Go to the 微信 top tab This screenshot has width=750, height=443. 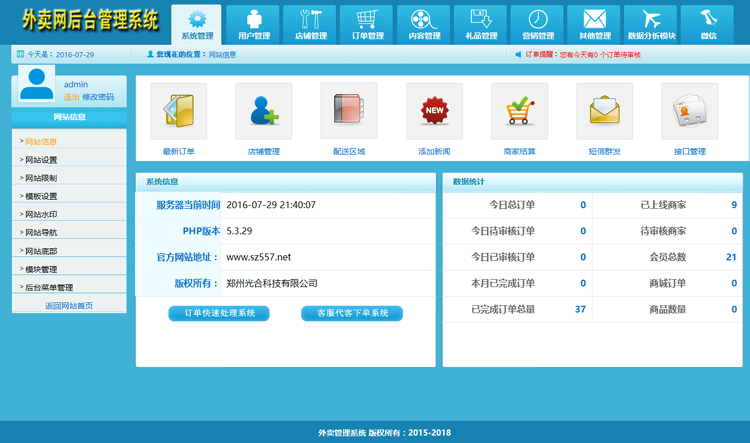point(709,24)
